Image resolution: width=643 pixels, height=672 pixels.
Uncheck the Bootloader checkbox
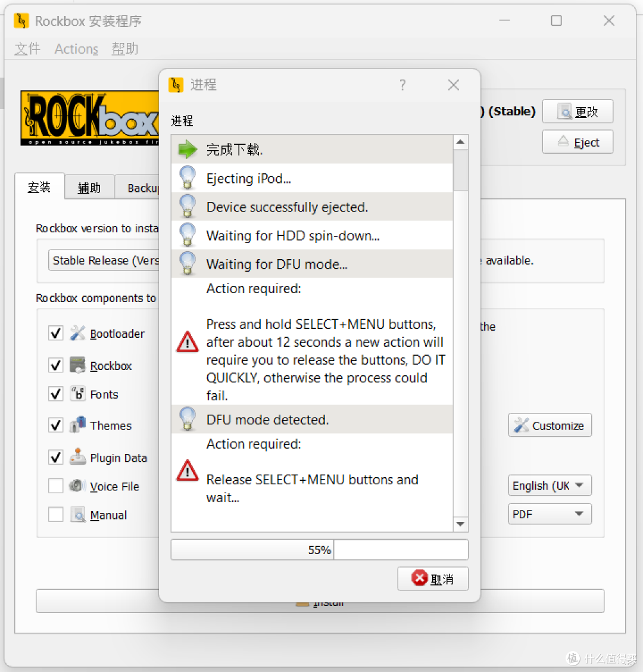click(x=56, y=333)
